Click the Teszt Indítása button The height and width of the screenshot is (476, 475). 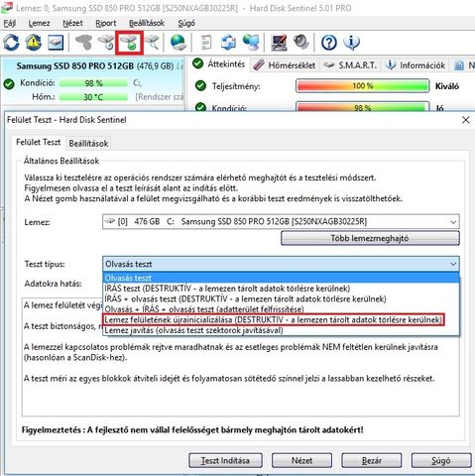click(x=225, y=460)
